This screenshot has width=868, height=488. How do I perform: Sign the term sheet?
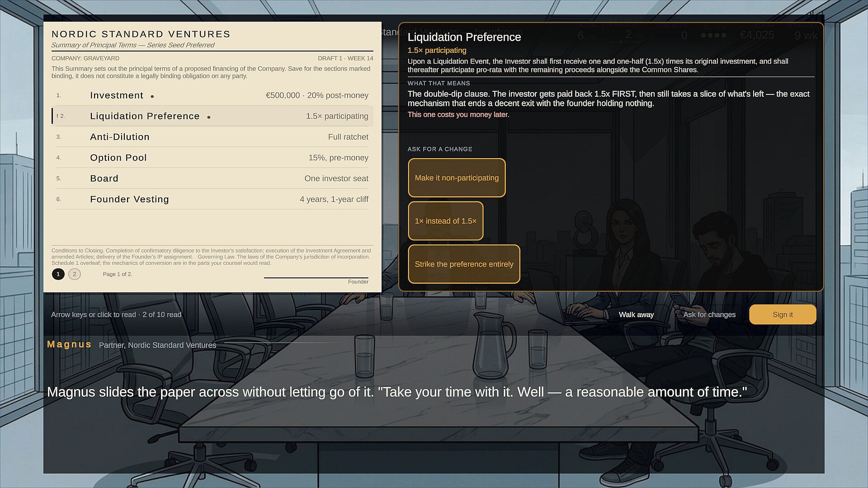(x=783, y=314)
